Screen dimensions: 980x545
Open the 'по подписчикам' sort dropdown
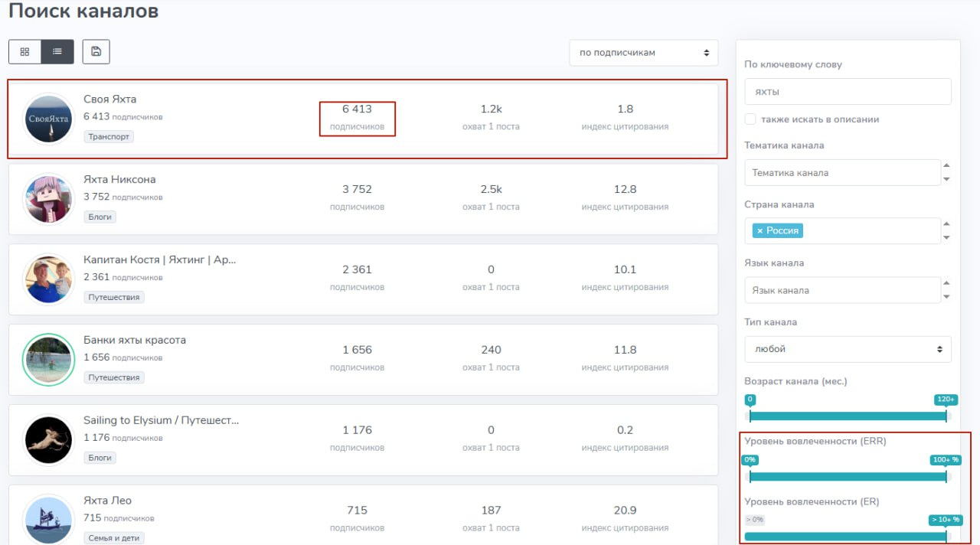pyautogui.click(x=643, y=53)
